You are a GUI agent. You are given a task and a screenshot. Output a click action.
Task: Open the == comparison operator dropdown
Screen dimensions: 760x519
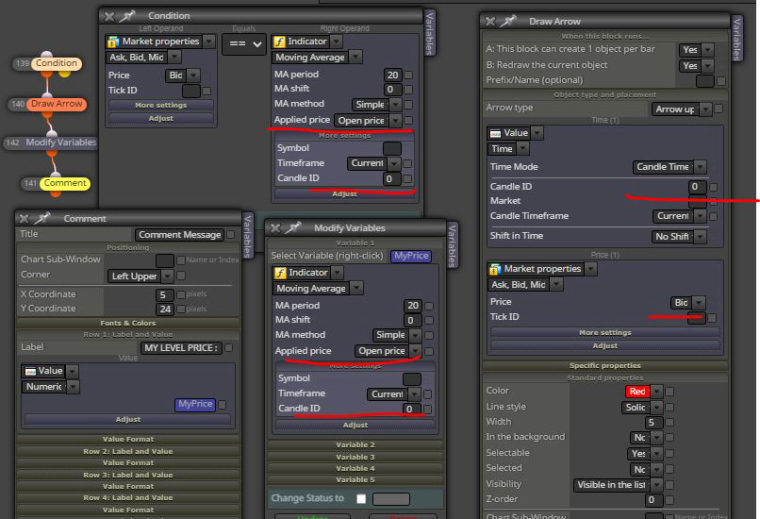pos(244,44)
